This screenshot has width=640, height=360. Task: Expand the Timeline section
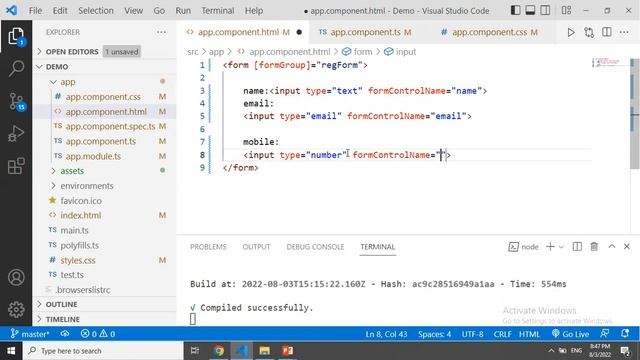[x=62, y=319]
